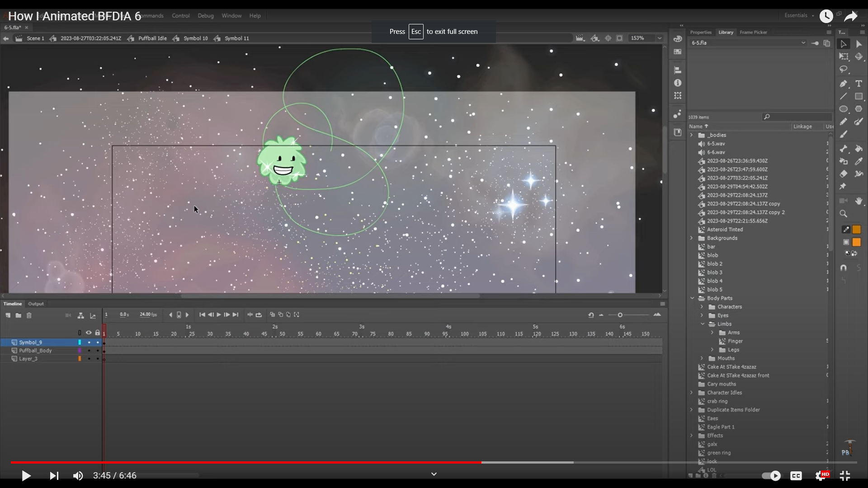The image size is (868, 488).
Task: Select the Text tool
Action: [x=859, y=84]
